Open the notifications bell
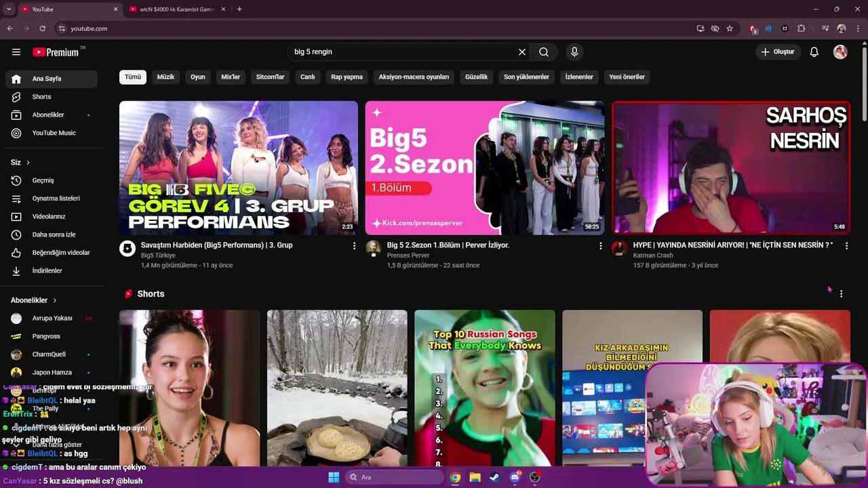Viewport: 868px width, 488px height. pos(814,52)
